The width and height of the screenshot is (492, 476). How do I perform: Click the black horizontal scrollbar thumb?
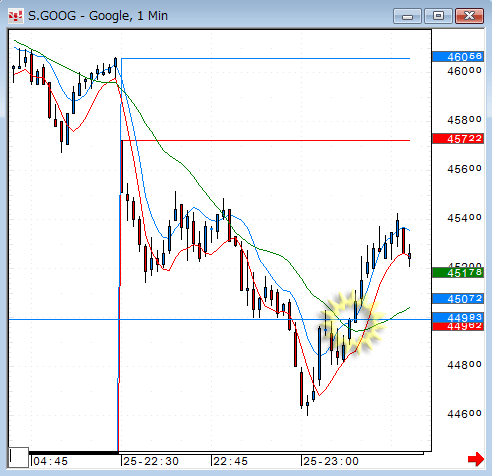pos(74,453)
